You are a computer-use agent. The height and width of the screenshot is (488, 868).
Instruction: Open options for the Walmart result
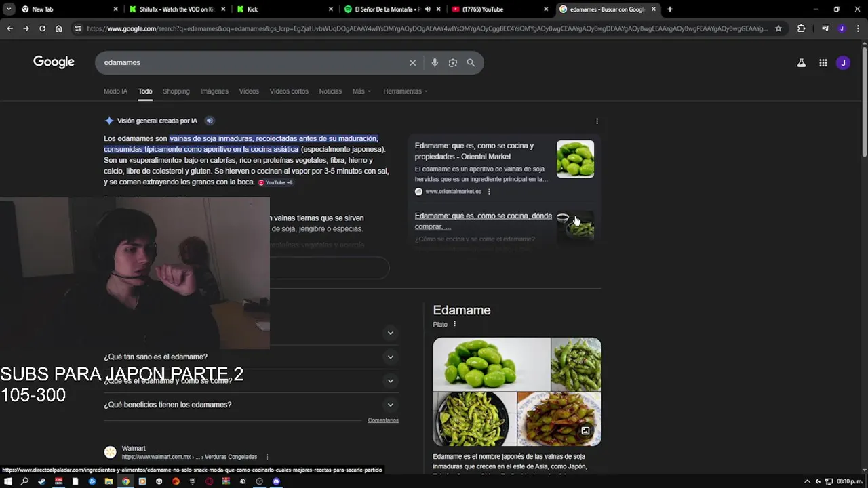coord(267,457)
